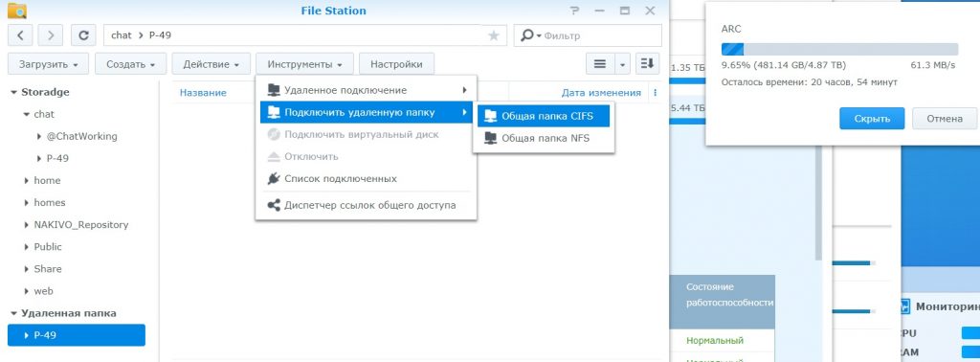Refresh the folder view
The height and width of the screenshot is (362, 980).
point(83,35)
